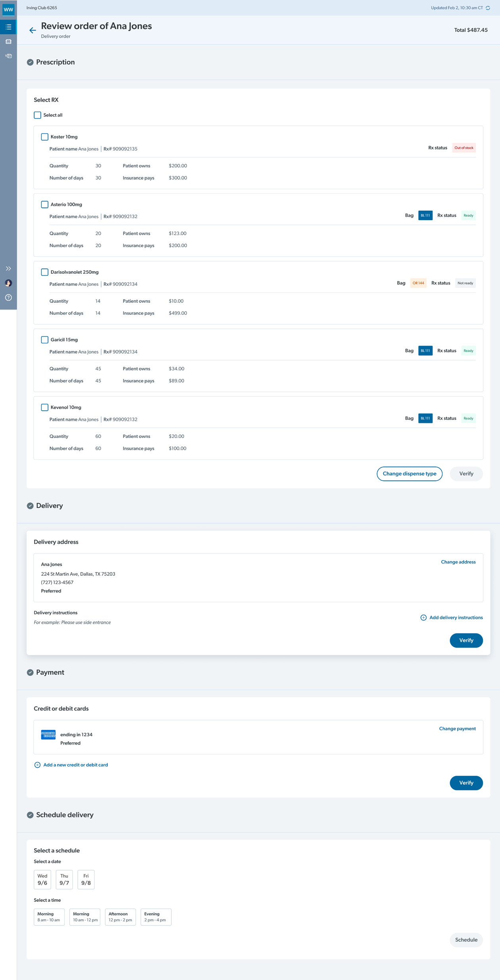Viewport: 500px width, 980px height.
Task: Click the Delivery section check icon
Action: pos(30,506)
